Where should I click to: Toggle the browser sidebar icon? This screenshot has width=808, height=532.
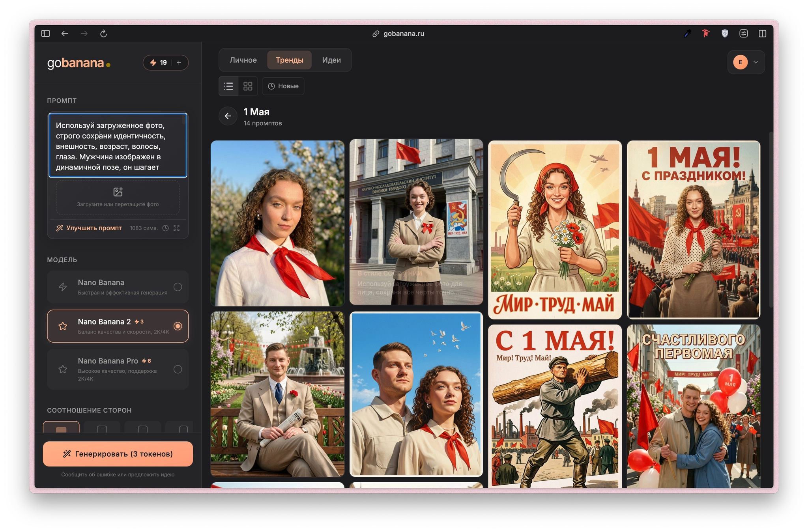(x=45, y=34)
